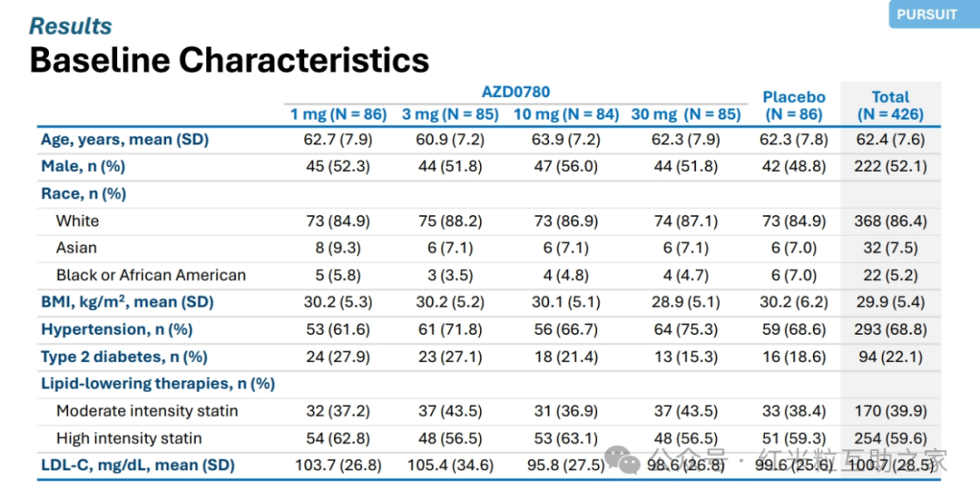The image size is (980, 500).
Task: Click the italic Results heading
Action: tap(71, 25)
